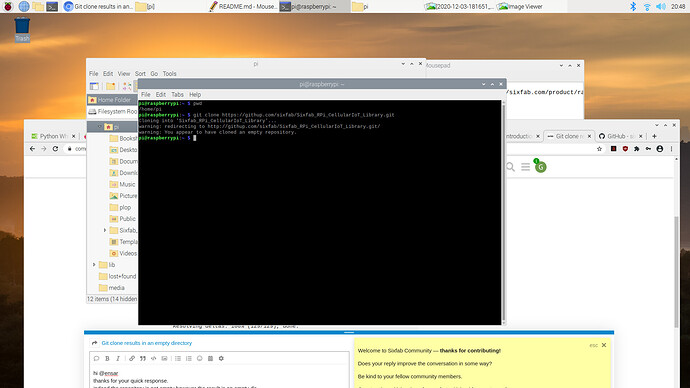Launch the terminal from the taskbar launcher
This screenshot has width=690, height=388.
52,6
